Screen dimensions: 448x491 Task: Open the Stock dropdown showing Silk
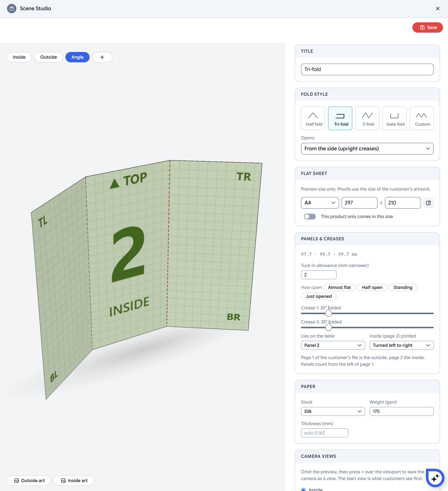(x=333, y=411)
